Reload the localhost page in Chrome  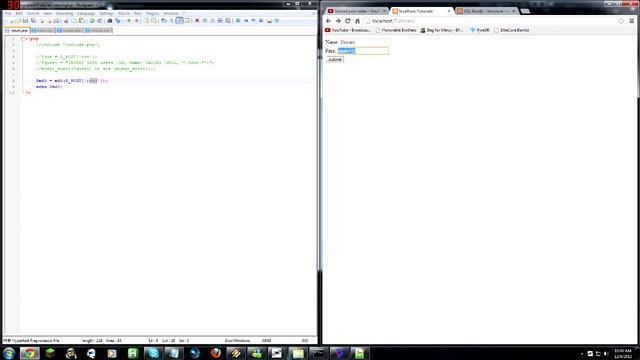tap(348, 21)
